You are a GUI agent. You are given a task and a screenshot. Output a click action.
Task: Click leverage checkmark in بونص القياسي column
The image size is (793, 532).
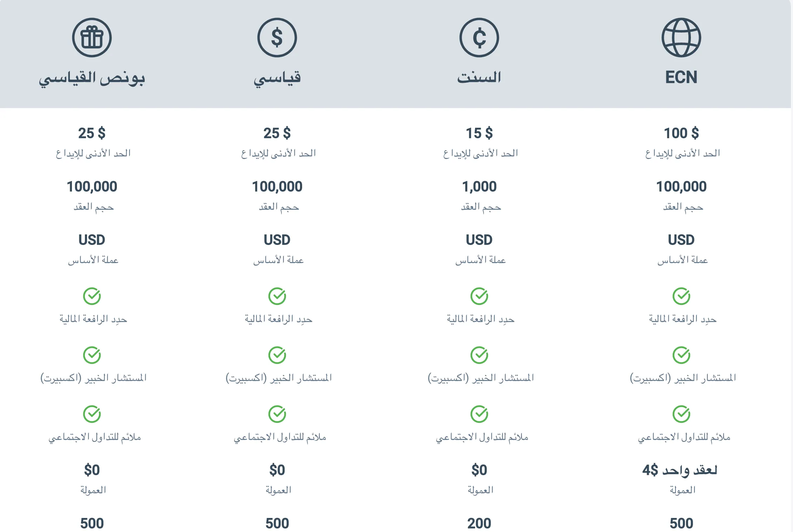[x=92, y=297]
